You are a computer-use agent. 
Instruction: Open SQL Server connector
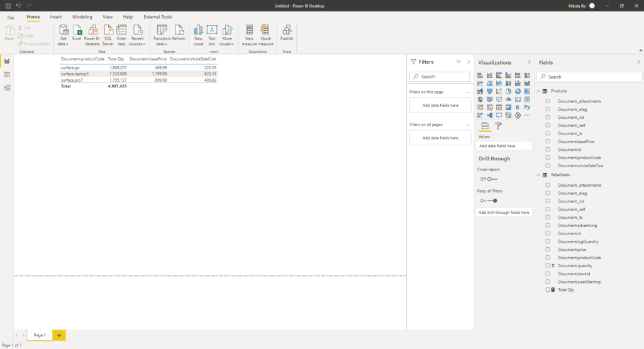click(108, 35)
